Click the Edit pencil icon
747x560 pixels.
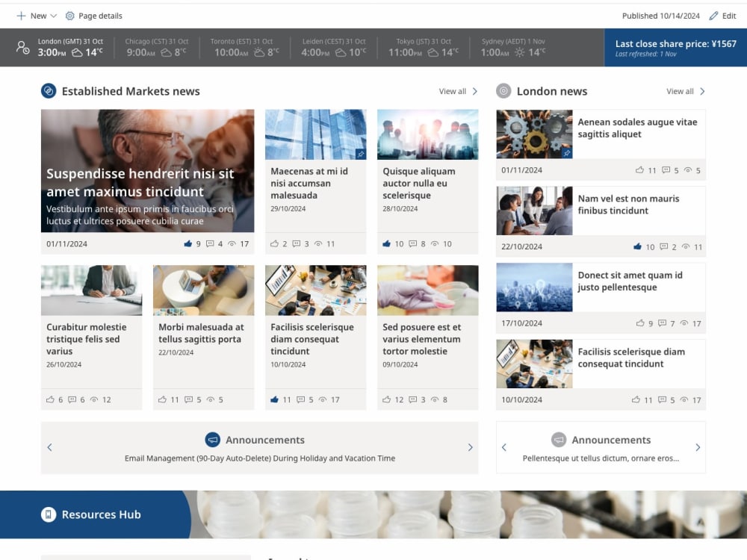713,16
